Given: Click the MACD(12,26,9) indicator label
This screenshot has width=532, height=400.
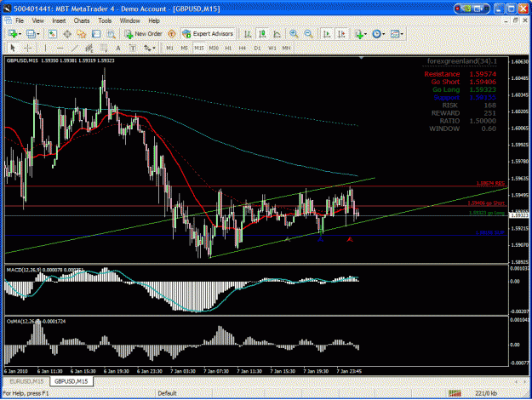Looking at the screenshot, I should coord(24,270).
